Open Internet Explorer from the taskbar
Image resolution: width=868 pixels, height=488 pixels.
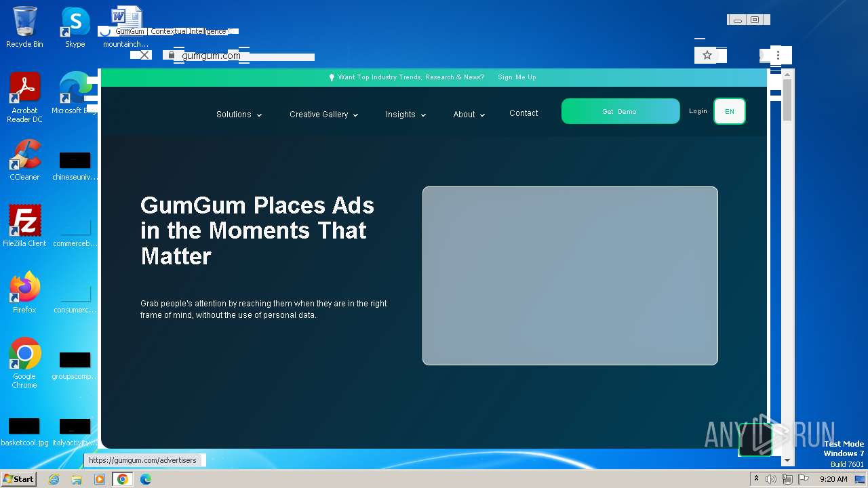coord(54,479)
